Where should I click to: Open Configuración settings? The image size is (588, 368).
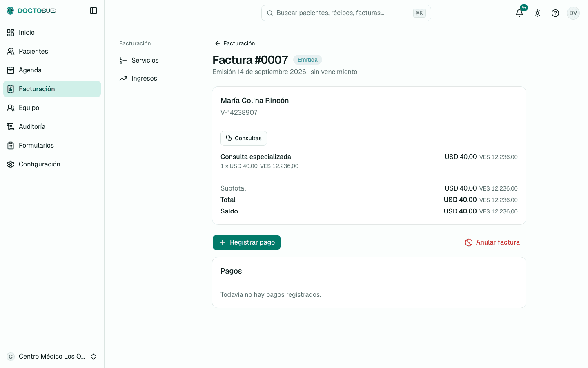click(52, 164)
